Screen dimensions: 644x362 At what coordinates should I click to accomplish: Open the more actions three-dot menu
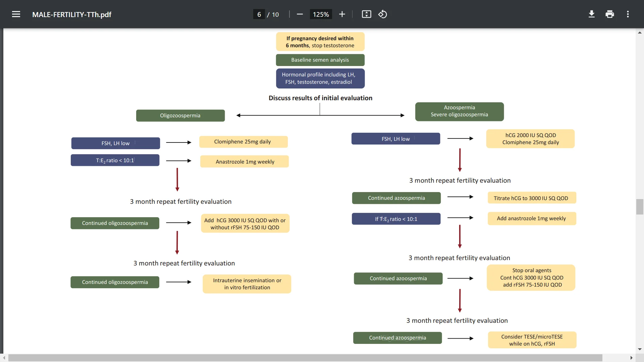click(628, 14)
